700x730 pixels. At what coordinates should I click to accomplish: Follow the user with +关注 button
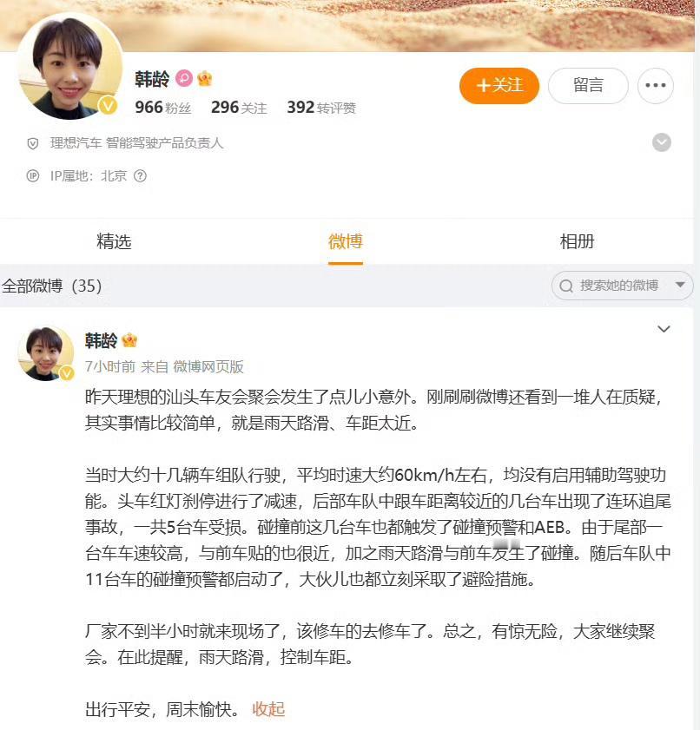point(499,86)
